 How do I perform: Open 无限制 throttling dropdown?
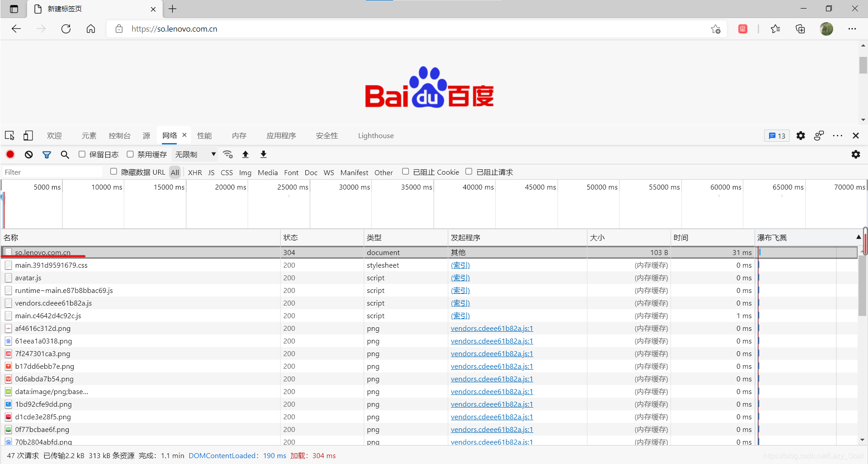click(195, 154)
